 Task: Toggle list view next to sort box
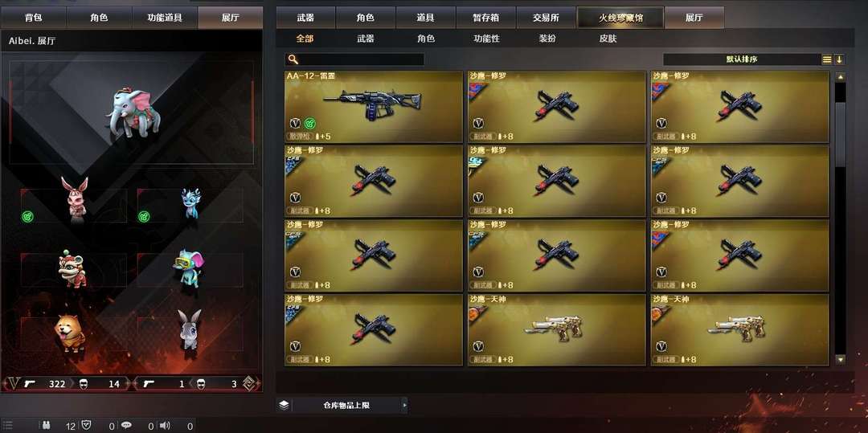826,59
